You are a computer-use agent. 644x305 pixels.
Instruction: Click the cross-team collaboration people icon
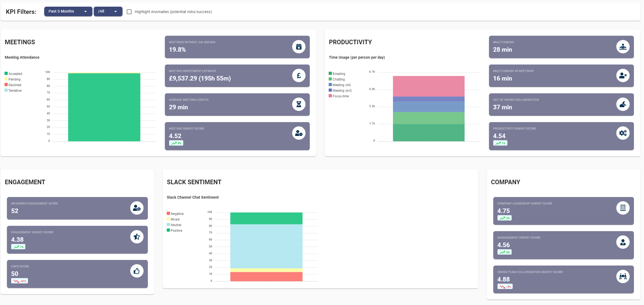(x=623, y=276)
